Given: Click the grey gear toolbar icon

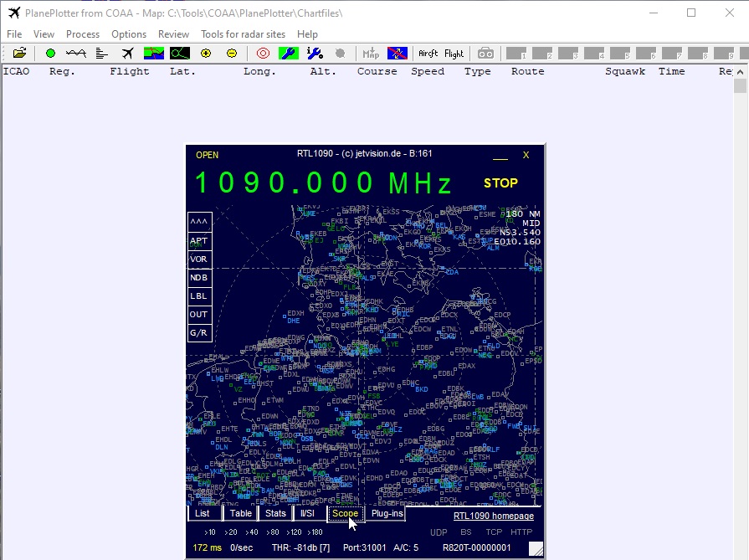Looking at the screenshot, I should coord(340,53).
